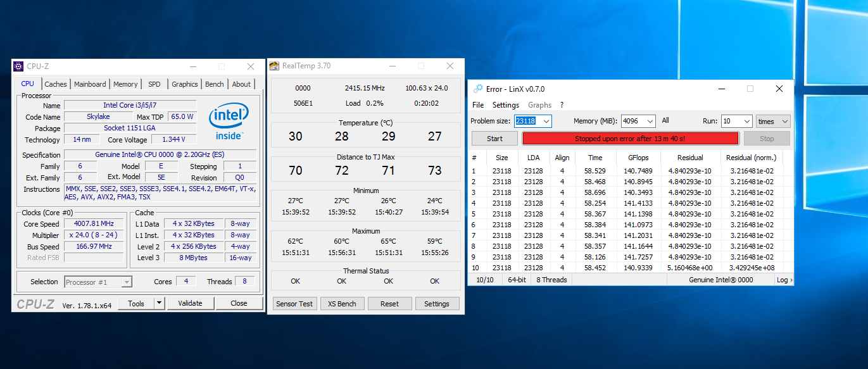Switch to the Caches tab in CPU-Z

(56, 84)
